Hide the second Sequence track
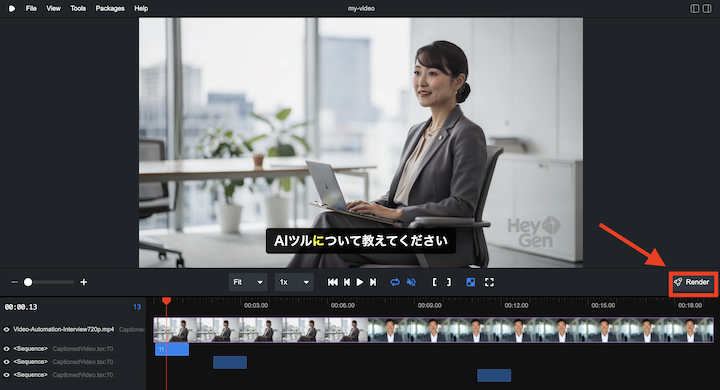This screenshot has height=390, width=720. point(6,362)
